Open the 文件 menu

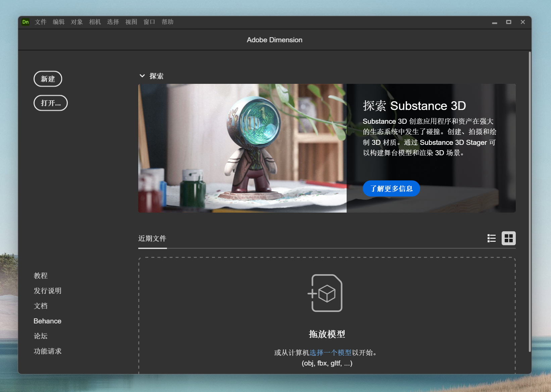pyautogui.click(x=41, y=22)
